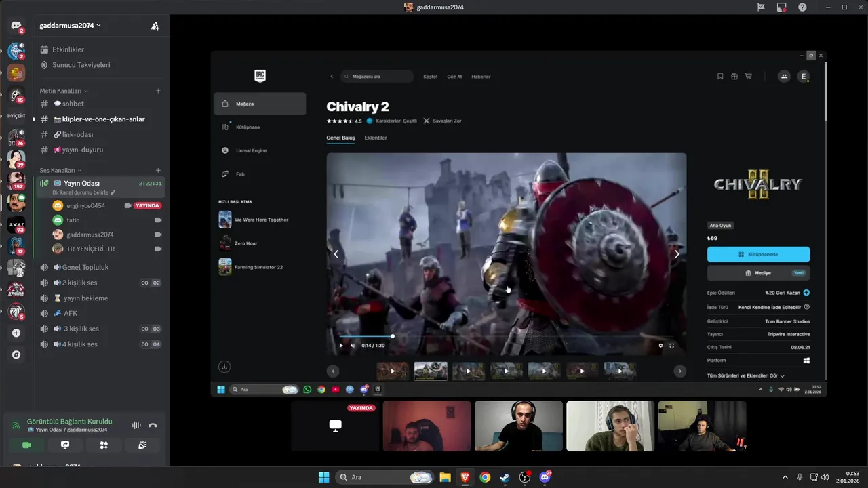Select the Genel Bakış tab

pyautogui.click(x=340, y=138)
